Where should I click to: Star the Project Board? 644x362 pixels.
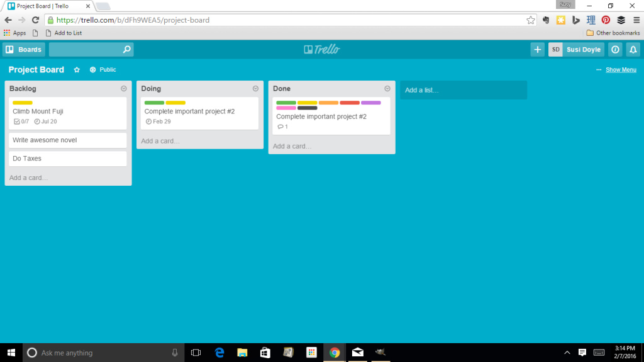77,70
